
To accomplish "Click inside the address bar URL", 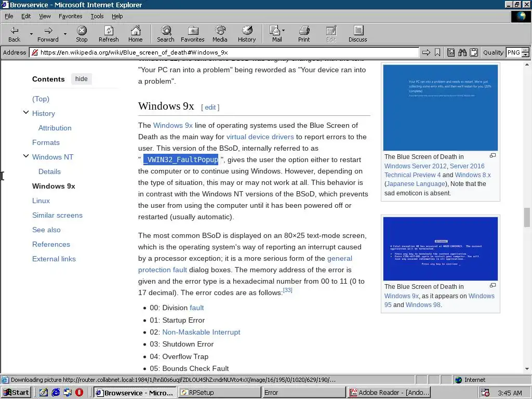I will pyautogui.click(x=224, y=52).
